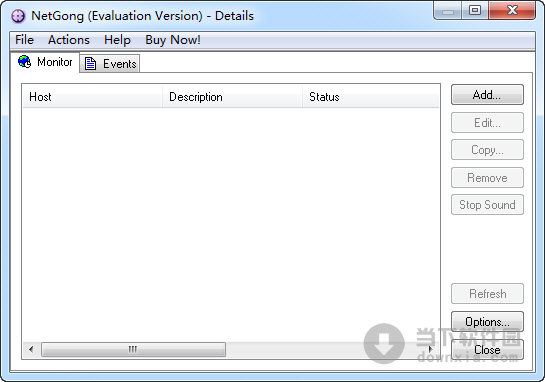This screenshot has height=382, width=545.
Task: Click the NetGong app icon in title bar
Action: 18,16
